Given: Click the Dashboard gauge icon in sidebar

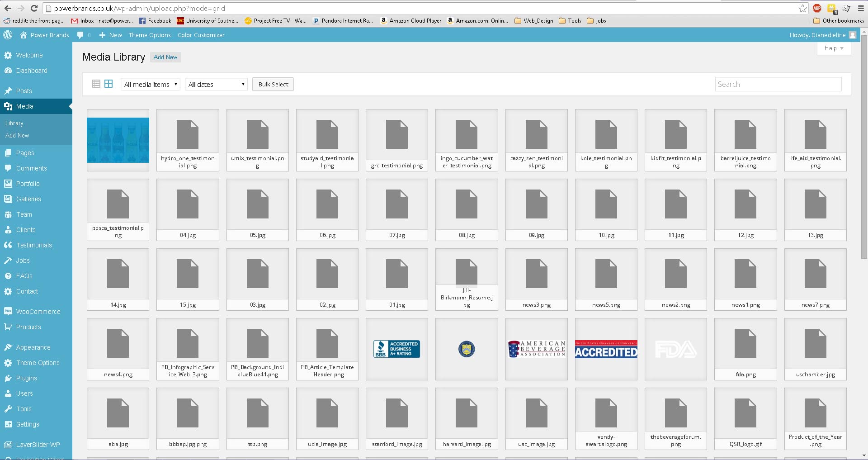Looking at the screenshot, I should (x=8, y=71).
